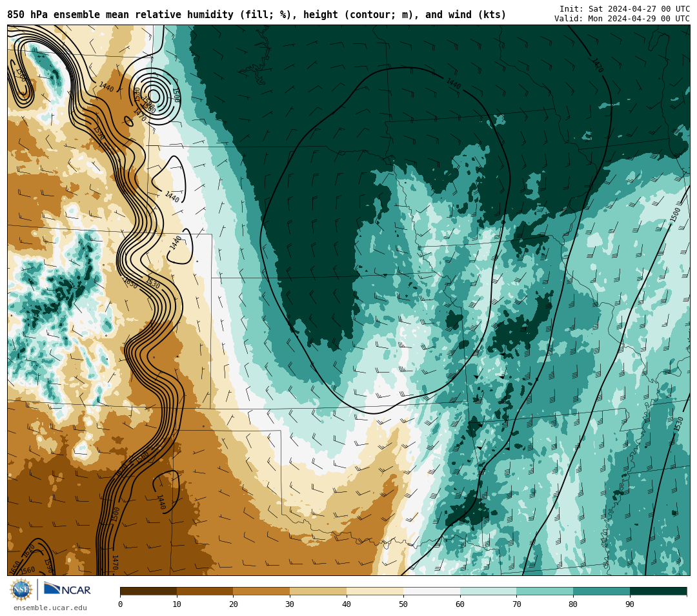Click the 'Valid: Mon 2024-04-29 00 UTC' text
The width and height of the screenshot is (697, 616).
tap(622, 18)
